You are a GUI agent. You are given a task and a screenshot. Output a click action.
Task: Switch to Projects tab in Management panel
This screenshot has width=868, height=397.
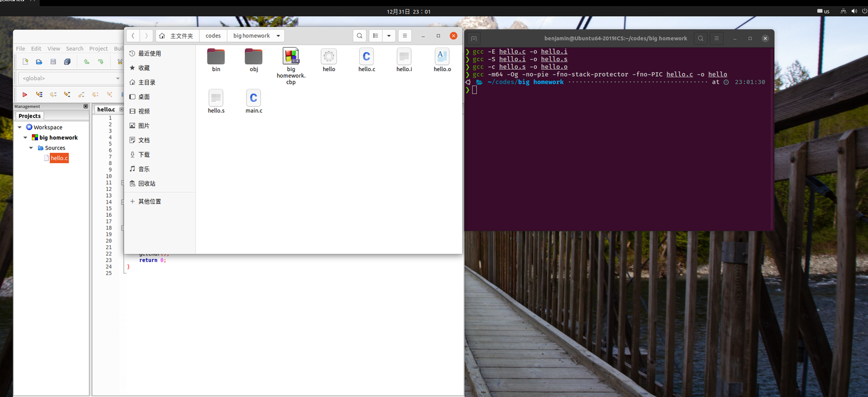(30, 116)
